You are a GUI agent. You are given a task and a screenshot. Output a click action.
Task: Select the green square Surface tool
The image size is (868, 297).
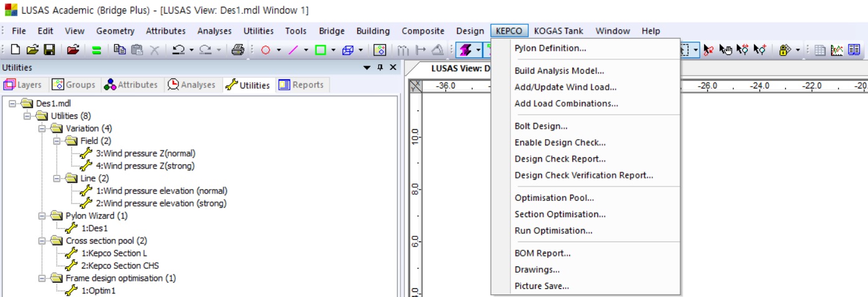pyautogui.click(x=321, y=50)
